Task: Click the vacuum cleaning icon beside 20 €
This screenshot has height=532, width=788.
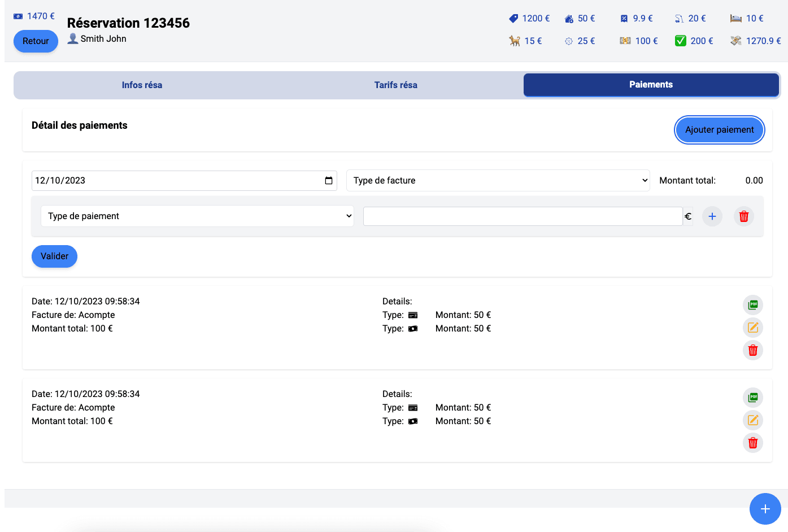Action: tap(679, 19)
